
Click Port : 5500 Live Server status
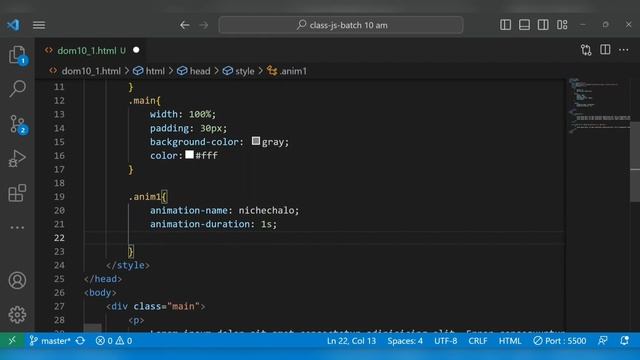[x=560, y=340]
